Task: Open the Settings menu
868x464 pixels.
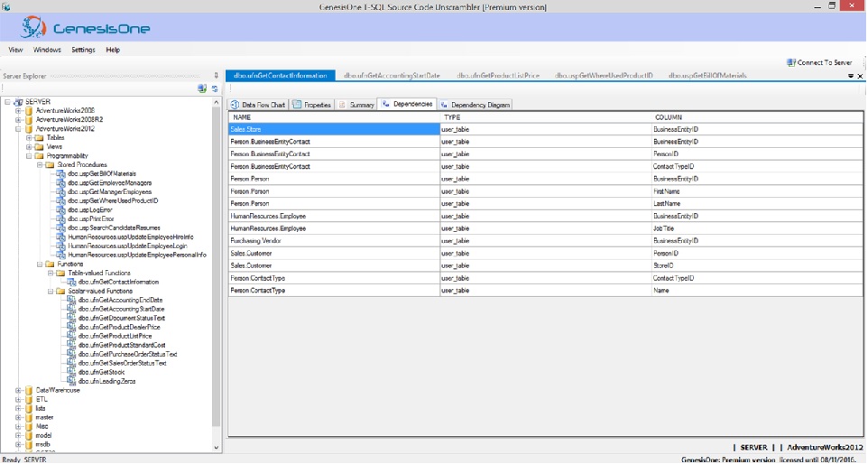Action: [83, 50]
